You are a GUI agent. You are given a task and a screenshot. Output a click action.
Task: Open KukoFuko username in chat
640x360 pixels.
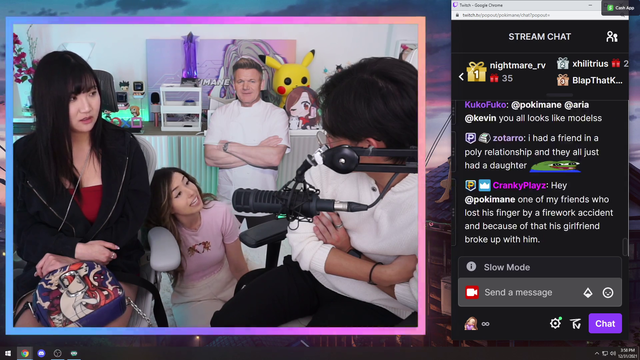pos(485,105)
